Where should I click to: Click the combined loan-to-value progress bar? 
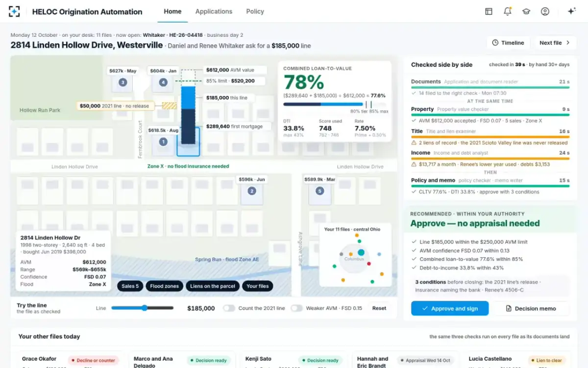pos(335,104)
